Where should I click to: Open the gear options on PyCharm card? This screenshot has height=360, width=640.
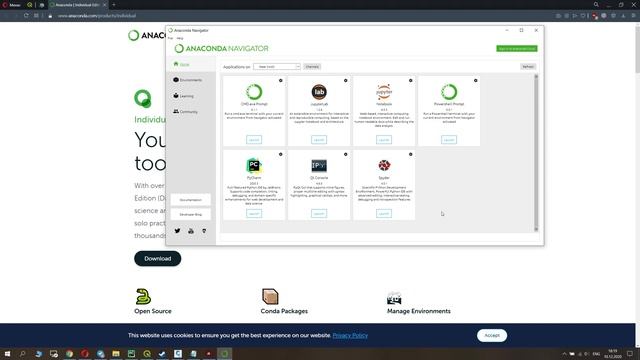[280, 154]
